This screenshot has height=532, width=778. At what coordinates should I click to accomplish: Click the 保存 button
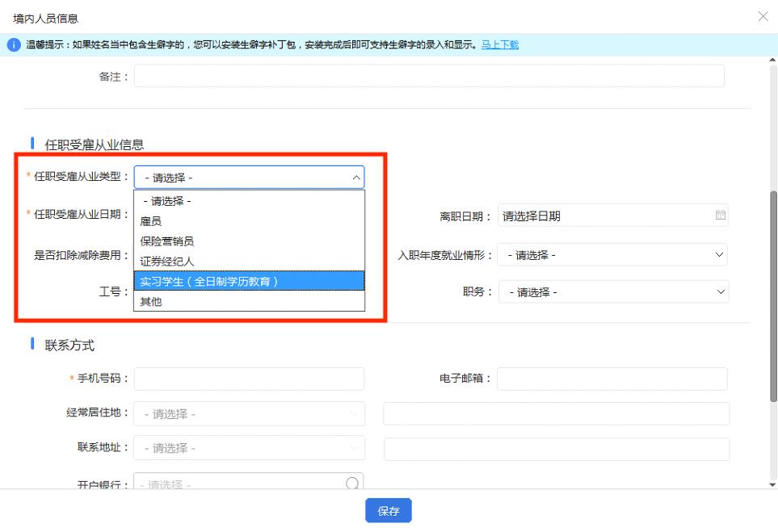coord(389,511)
